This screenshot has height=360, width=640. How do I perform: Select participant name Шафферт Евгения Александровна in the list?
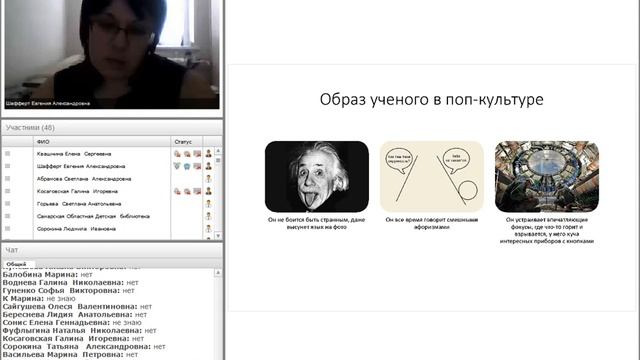click(81, 166)
